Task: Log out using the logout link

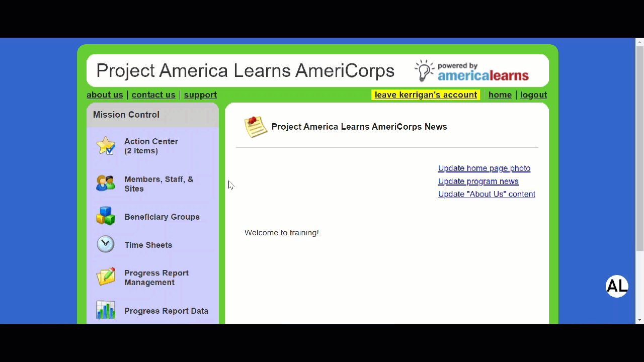Action: (533, 95)
